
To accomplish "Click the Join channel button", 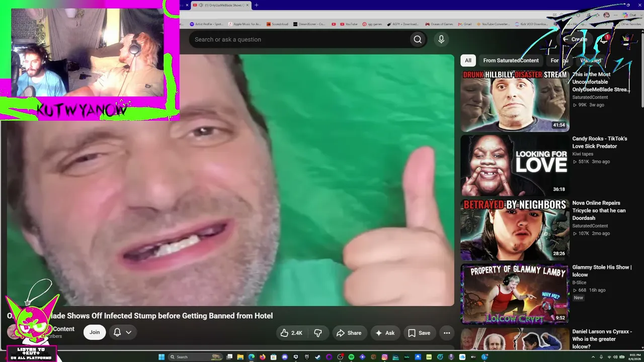I will 95,332.
